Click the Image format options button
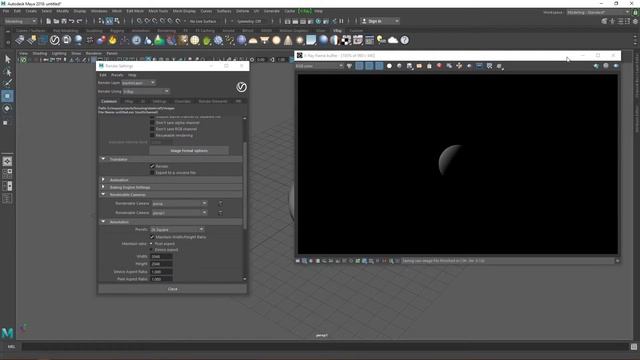640x360 pixels. 189,151
